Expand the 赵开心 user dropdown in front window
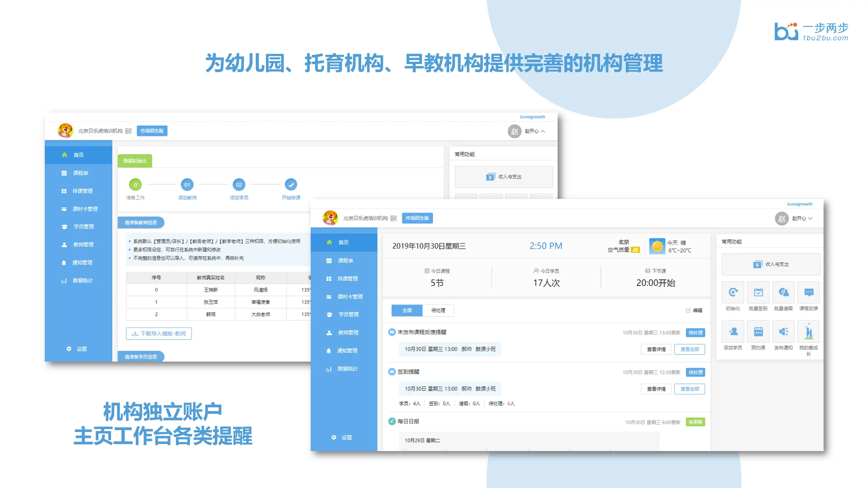Image resolution: width=868 pixels, height=488 pixels. [802, 219]
